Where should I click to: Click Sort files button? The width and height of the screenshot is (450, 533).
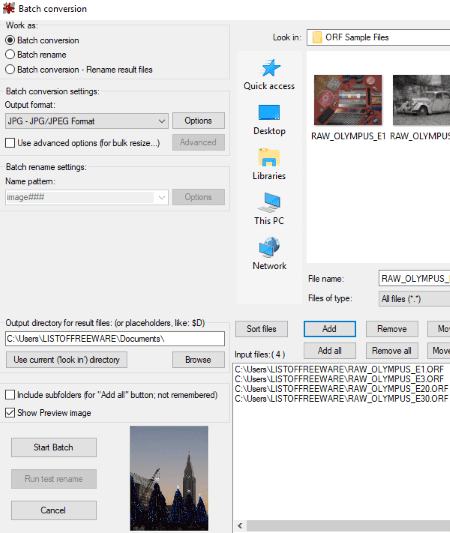(261, 329)
